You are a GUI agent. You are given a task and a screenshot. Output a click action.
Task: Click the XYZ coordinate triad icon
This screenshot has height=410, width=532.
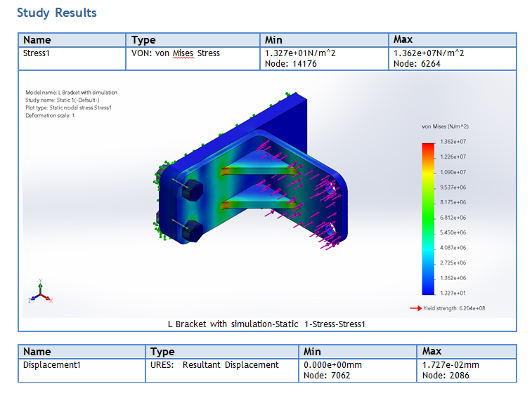[x=40, y=292]
